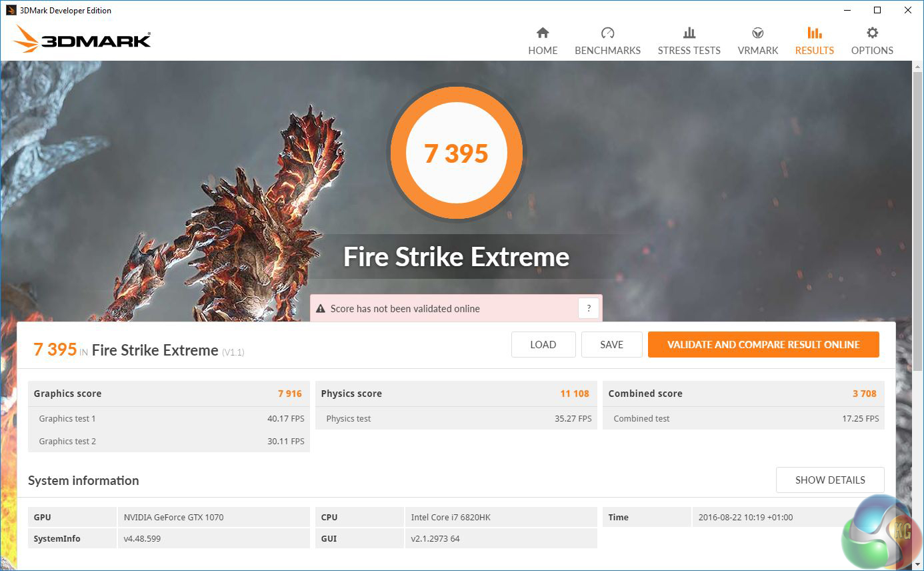This screenshot has height=571, width=924.
Task: Click the 3DMark logo
Action: [x=82, y=40]
